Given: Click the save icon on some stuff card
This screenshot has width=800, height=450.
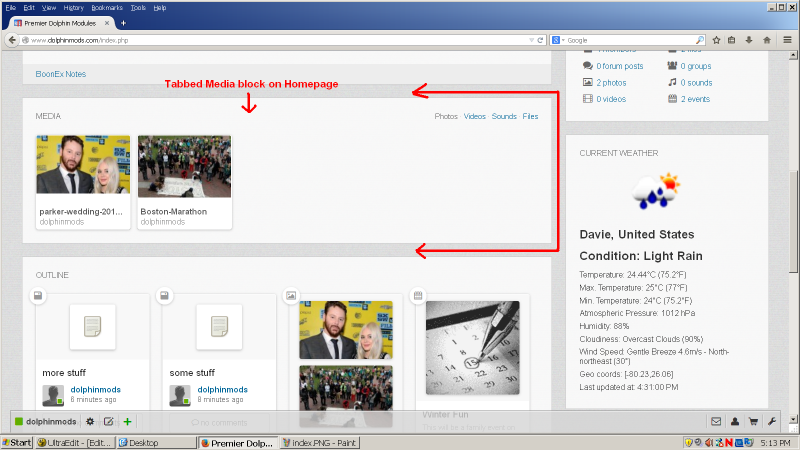Looking at the screenshot, I should (x=164, y=295).
